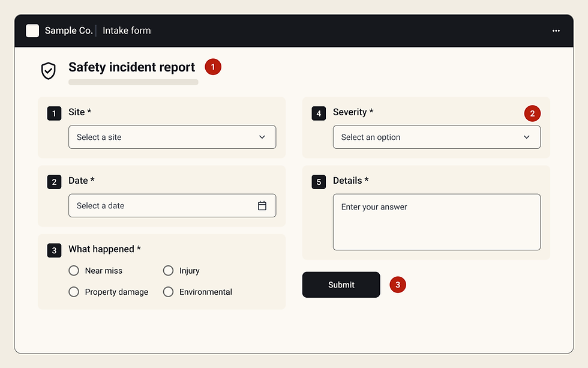Click the Intake form header label
The height and width of the screenshot is (368, 588).
[x=127, y=31]
